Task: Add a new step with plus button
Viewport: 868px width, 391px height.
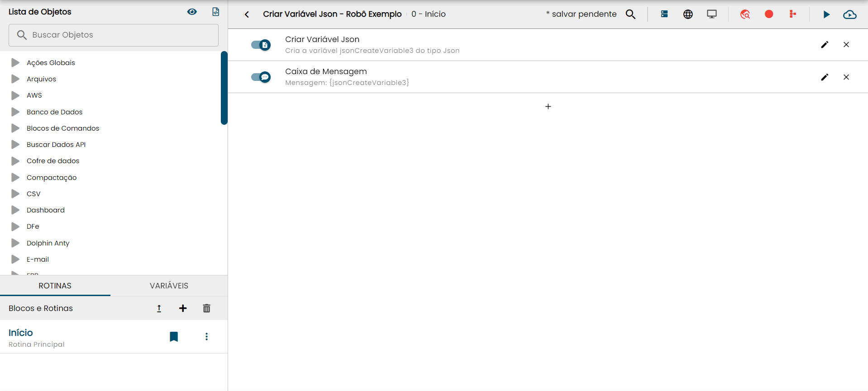Action: click(548, 107)
